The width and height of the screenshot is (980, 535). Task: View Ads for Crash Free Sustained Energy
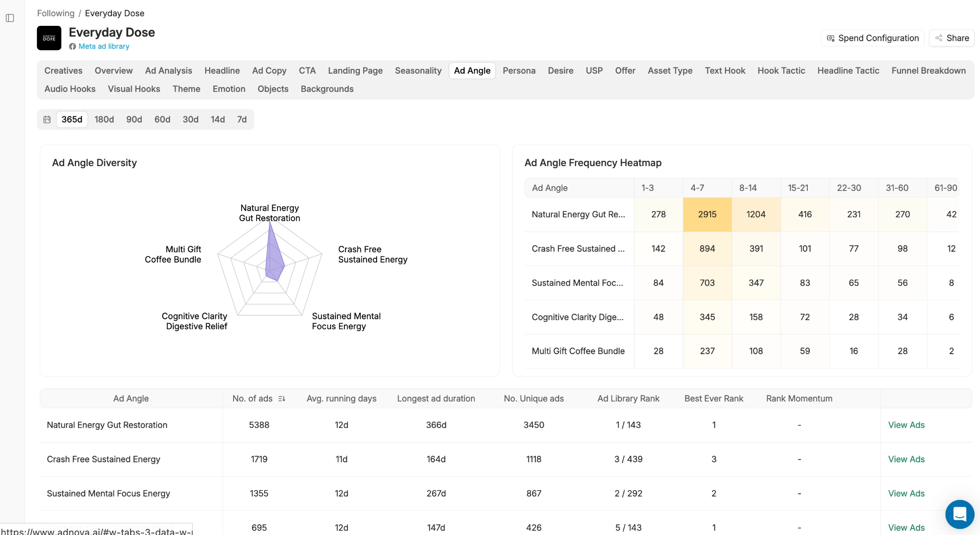pos(906,459)
